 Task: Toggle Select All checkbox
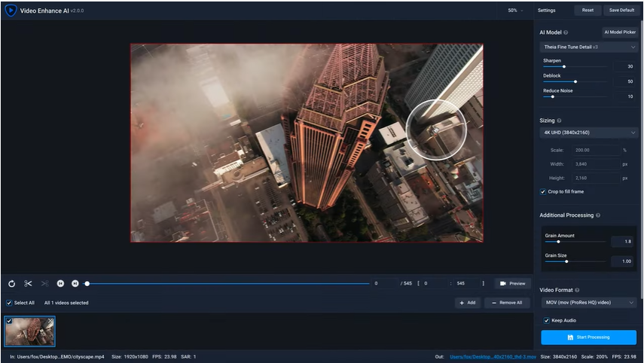point(9,303)
